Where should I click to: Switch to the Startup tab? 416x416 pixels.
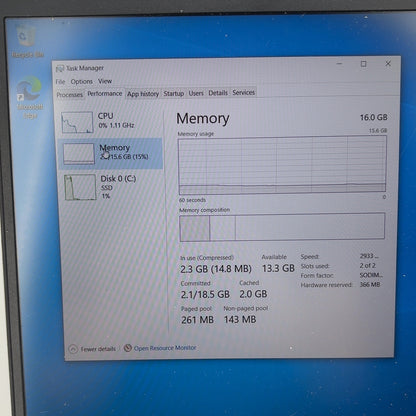click(174, 94)
